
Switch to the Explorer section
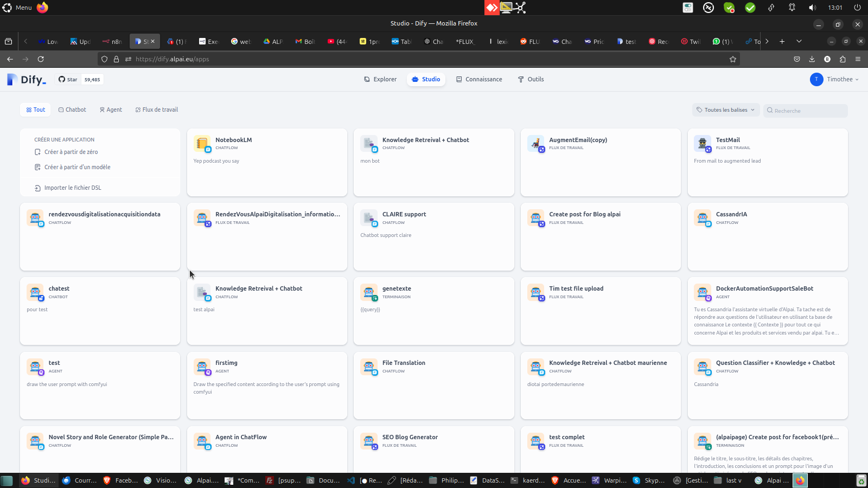point(380,79)
